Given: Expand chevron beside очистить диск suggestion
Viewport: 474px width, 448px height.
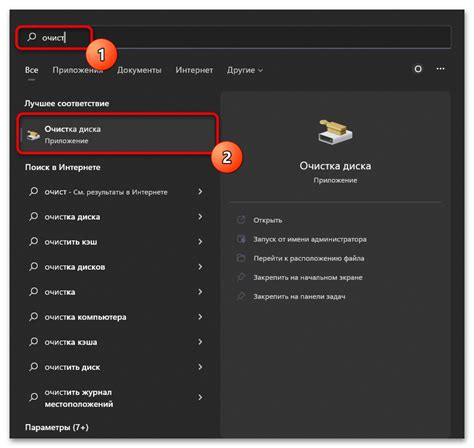Looking at the screenshot, I should tap(200, 367).
